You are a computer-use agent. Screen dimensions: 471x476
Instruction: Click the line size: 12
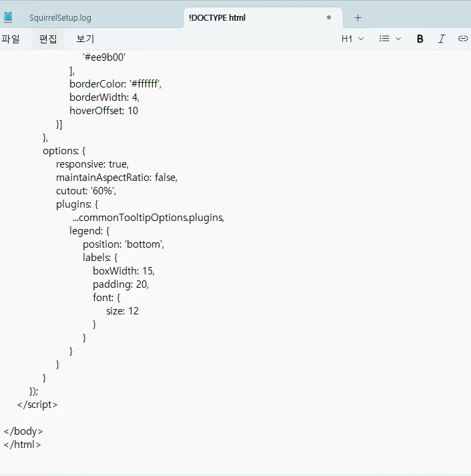click(123, 311)
